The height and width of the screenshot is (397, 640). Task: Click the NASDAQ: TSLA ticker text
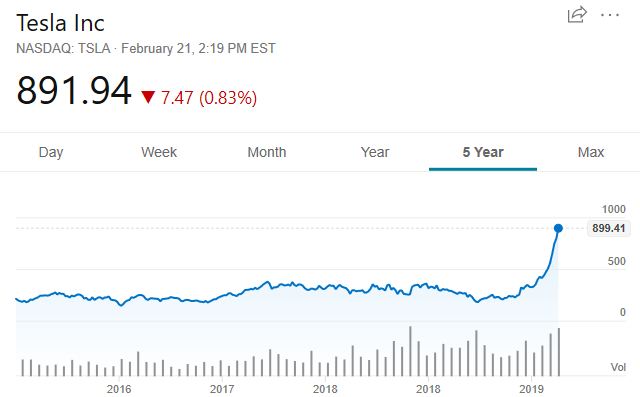click(x=63, y=49)
